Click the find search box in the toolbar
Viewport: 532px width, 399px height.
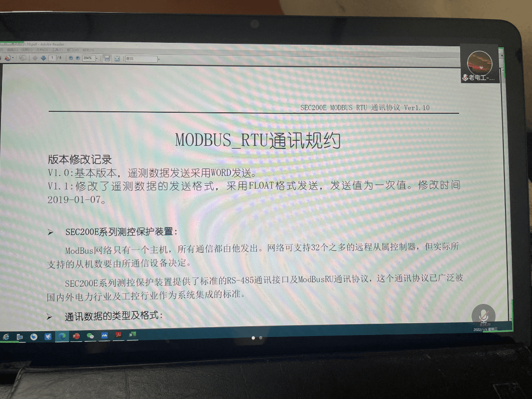click(141, 59)
